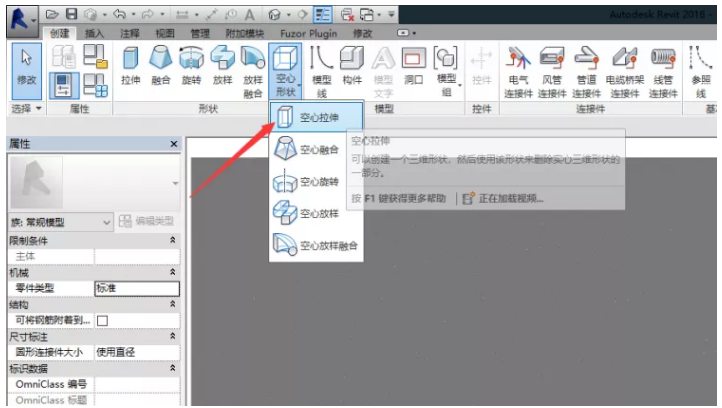Select the 管道连接件 pipe connector tool
Image resolution: width=722 pixels, height=408 pixels.
click(587, 72)
